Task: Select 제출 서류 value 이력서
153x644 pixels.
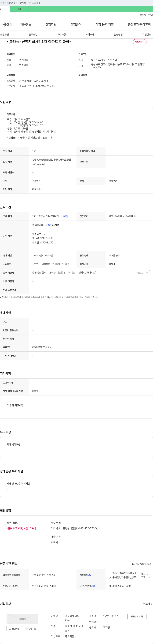Action: tap(54, 542)
